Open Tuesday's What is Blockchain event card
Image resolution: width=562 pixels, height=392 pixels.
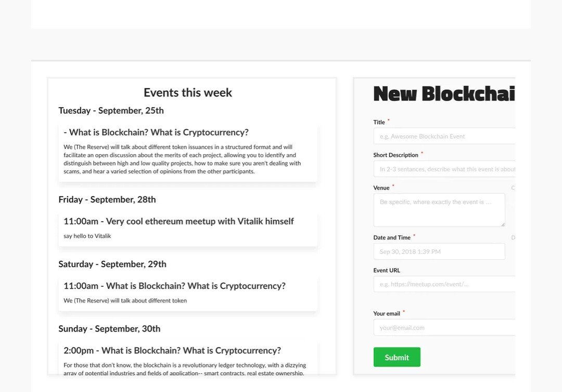coord(188,153)
